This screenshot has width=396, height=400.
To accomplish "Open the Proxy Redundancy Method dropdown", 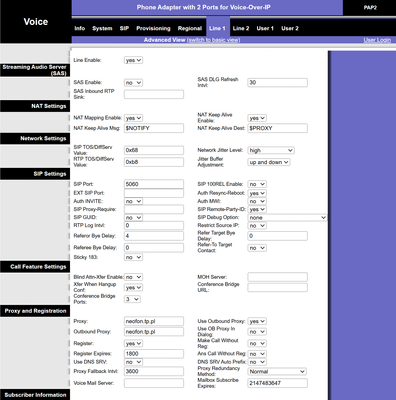I will pos(277,371).
